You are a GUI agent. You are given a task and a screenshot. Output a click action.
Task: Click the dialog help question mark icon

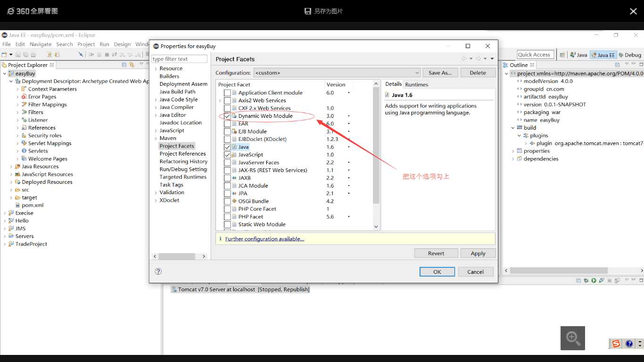click(158, 271)
